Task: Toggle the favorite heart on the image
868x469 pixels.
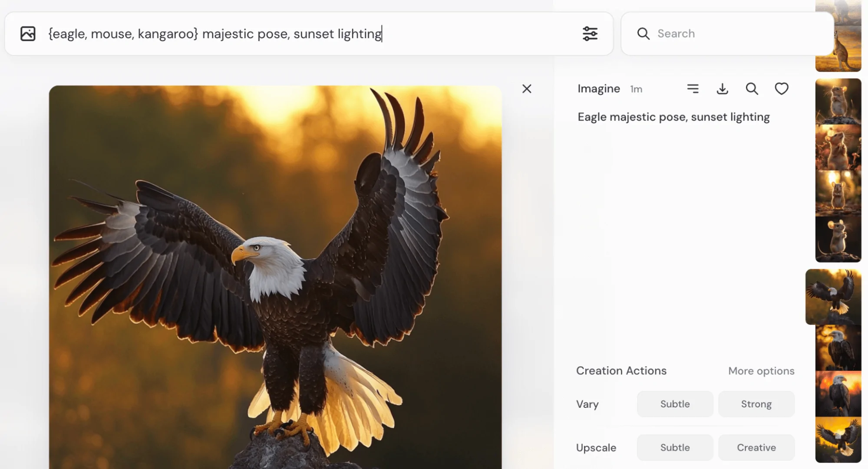Action: click(x=781, y=89)
